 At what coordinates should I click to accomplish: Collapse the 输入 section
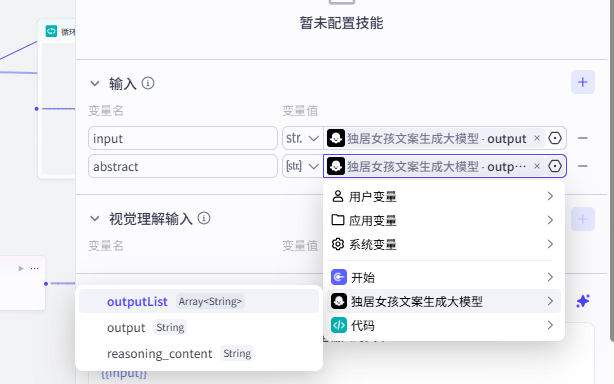(95, 83)
